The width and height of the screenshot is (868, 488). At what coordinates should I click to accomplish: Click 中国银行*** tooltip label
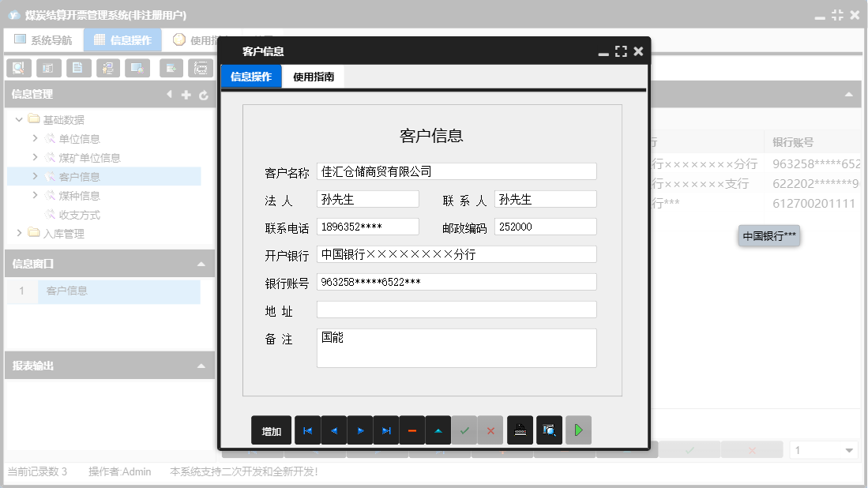[769, 236]
